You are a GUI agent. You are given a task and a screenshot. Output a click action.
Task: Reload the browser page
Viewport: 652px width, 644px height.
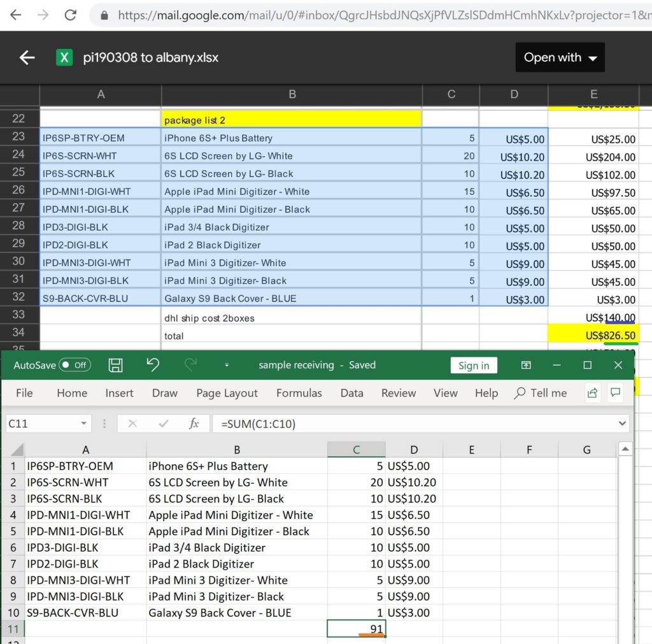point(70,15)
